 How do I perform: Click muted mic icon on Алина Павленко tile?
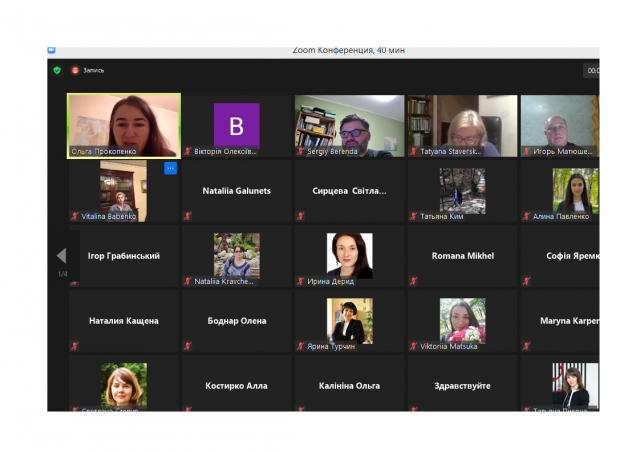[x=527, y=216]
